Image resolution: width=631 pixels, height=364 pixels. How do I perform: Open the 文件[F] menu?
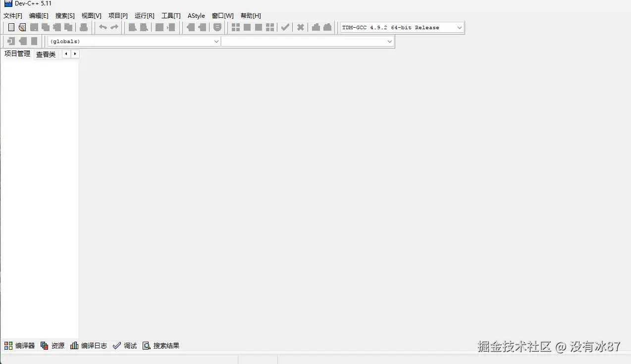[x=13, y=16]
